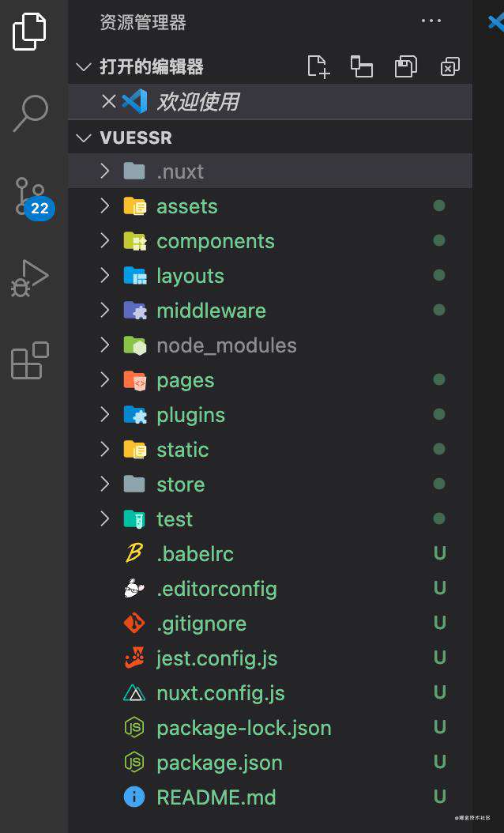Click the untracked U badge on README.md
The width and height of the screenshot is (504, 833).
440,797
